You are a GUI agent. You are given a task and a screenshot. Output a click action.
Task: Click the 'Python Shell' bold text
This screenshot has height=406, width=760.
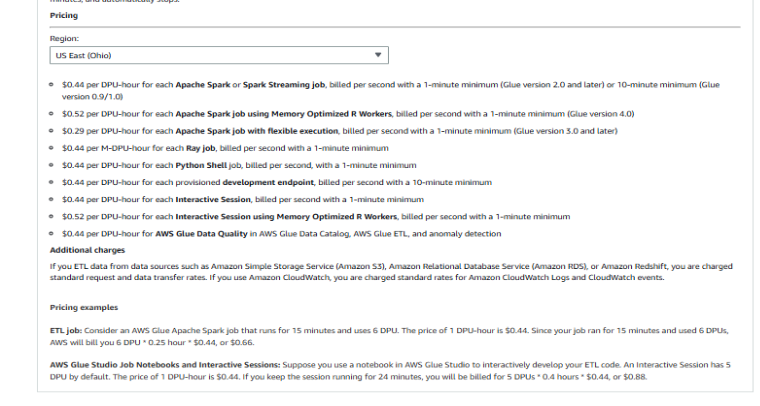[201, 165]
